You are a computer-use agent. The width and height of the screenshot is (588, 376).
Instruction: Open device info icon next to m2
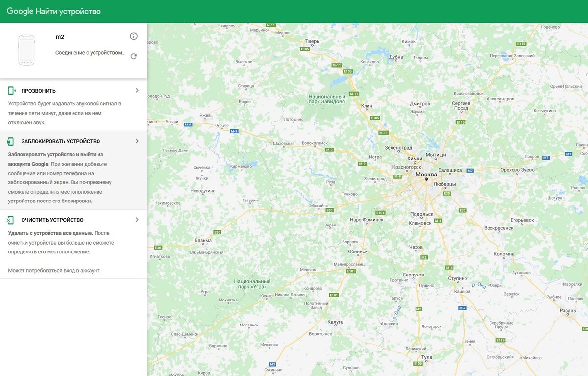pos(134,37)
